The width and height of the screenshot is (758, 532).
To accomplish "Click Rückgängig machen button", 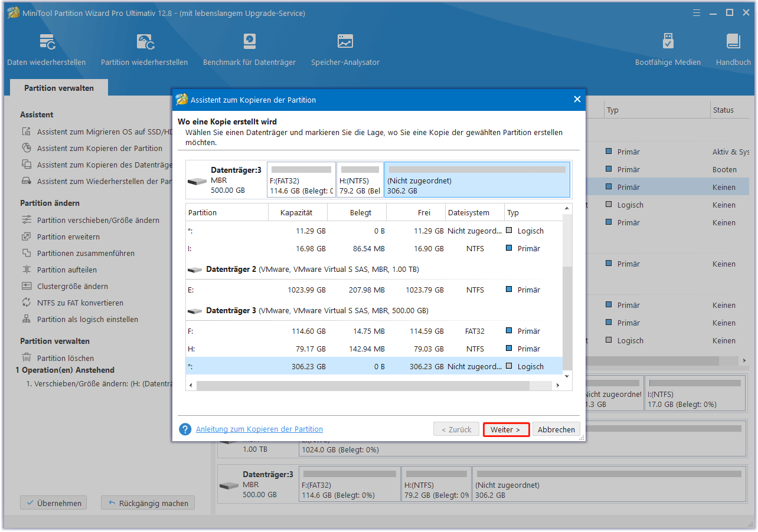I will (x=148, y=503).
